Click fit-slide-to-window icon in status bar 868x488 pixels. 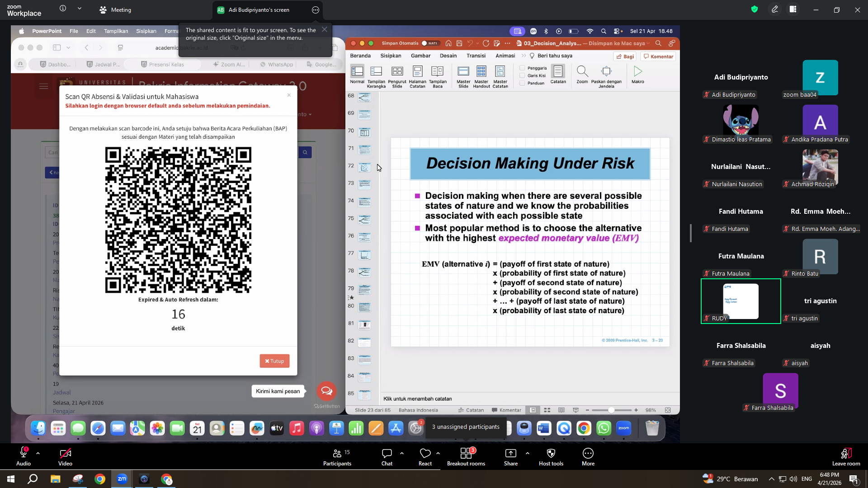coord(668,410)
